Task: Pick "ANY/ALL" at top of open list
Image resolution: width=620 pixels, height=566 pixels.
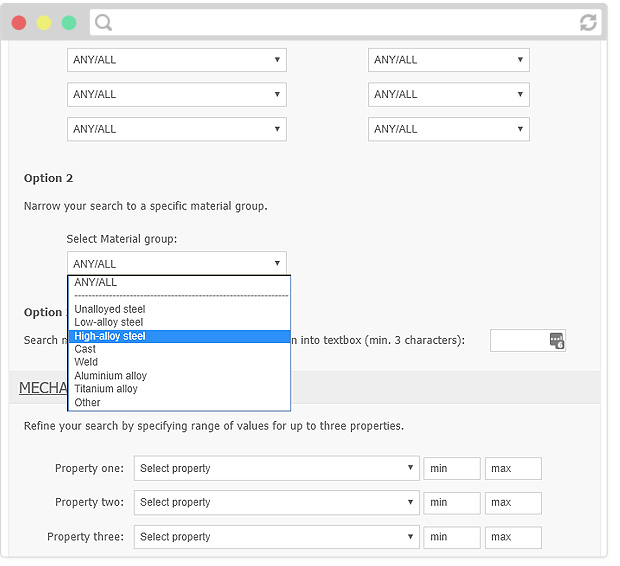Action: click(96, 283)
